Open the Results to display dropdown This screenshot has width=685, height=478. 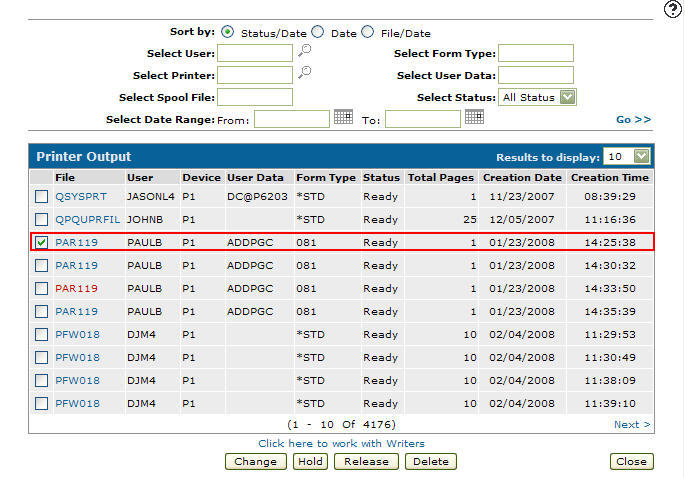click(641, 156)
